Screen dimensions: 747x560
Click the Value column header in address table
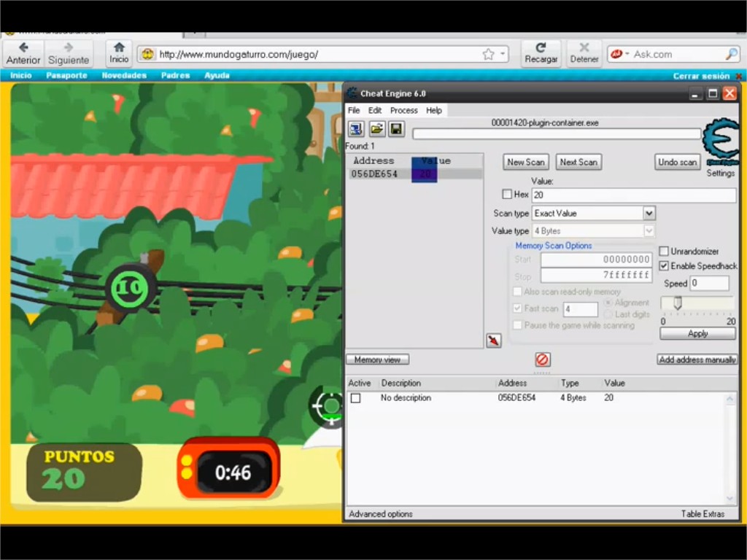coord(614,383)
